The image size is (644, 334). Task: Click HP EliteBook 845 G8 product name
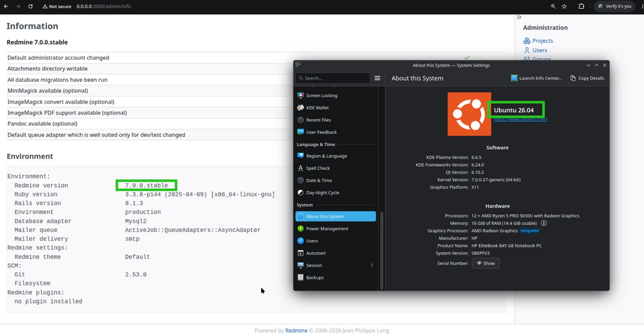point(506,246)
